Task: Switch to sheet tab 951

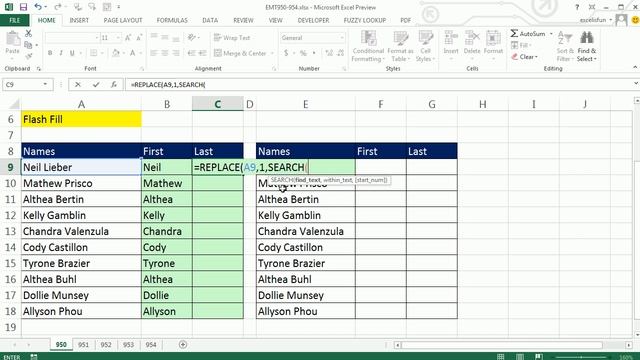Action: pos(83,345)
